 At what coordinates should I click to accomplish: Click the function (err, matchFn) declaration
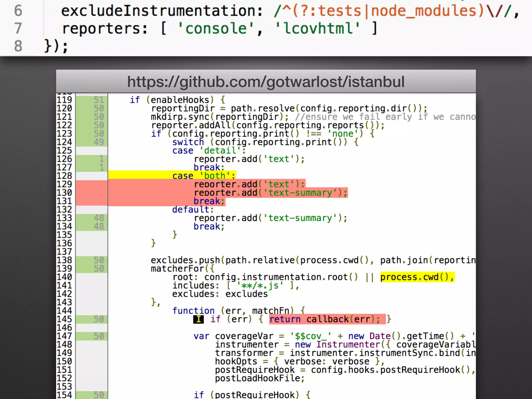[239, 311]
